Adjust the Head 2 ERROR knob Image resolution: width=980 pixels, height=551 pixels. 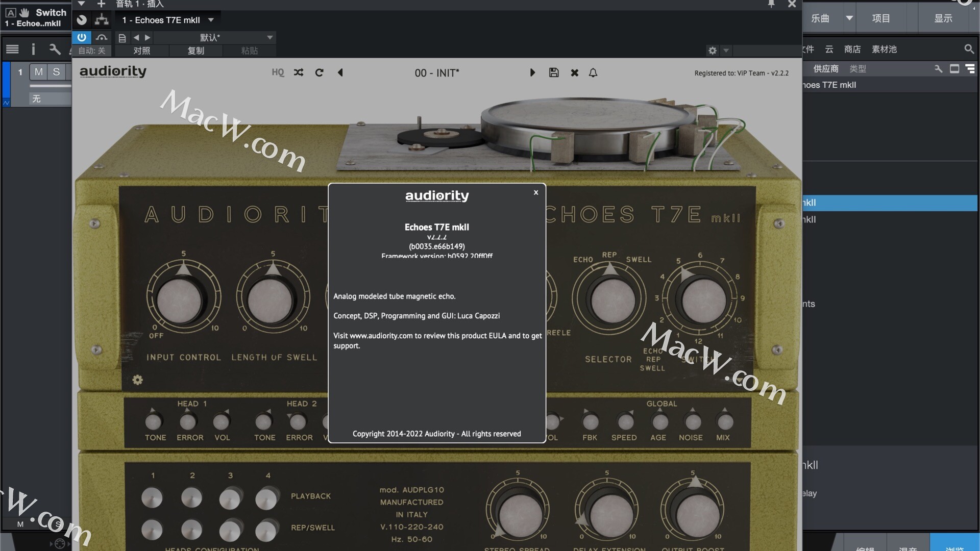point(298,421)
